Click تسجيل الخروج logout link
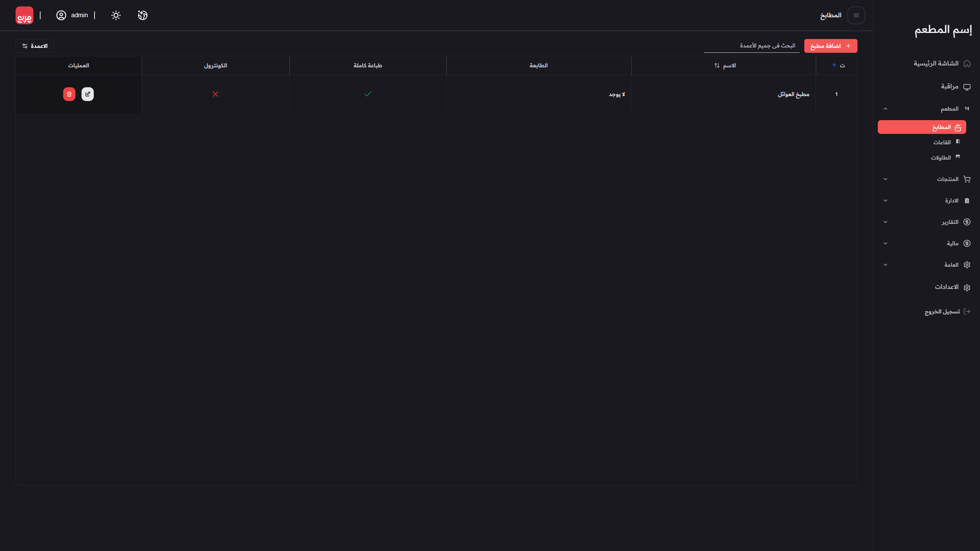Viewport: 980px width, 551px height. click(x=942, y=311)
